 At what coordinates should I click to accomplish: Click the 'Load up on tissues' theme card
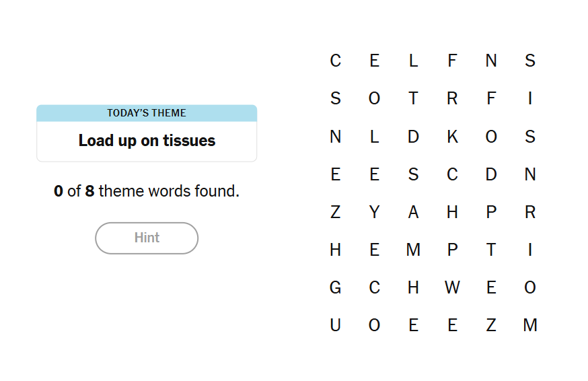coord(147,141)
